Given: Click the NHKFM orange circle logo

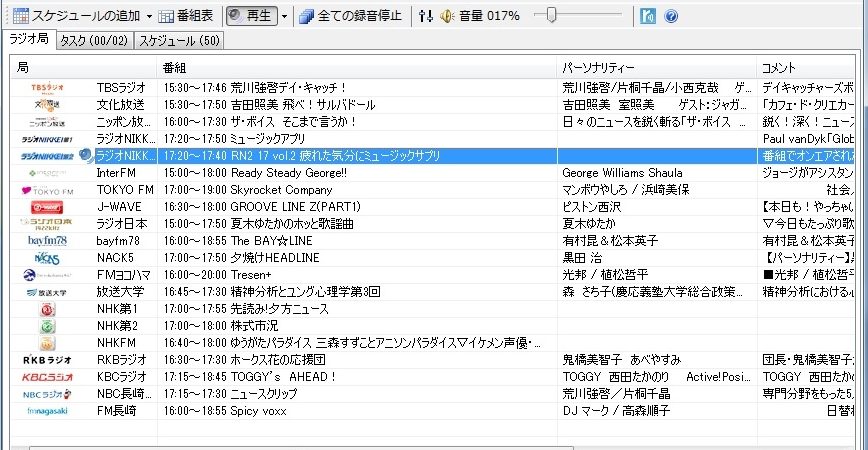Looking at the screenshot, I should pos(48,343).
